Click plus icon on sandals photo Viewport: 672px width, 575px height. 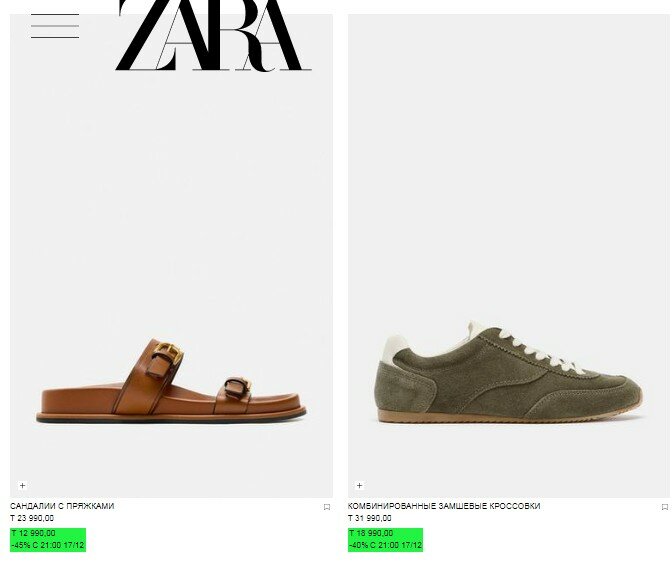pyautogui.click(x=23, y=485)
